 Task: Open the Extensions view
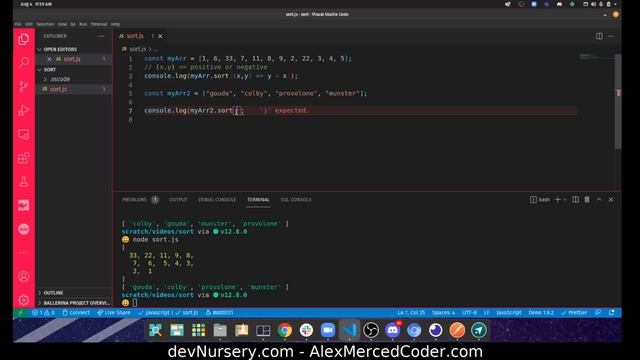(24, 158)
